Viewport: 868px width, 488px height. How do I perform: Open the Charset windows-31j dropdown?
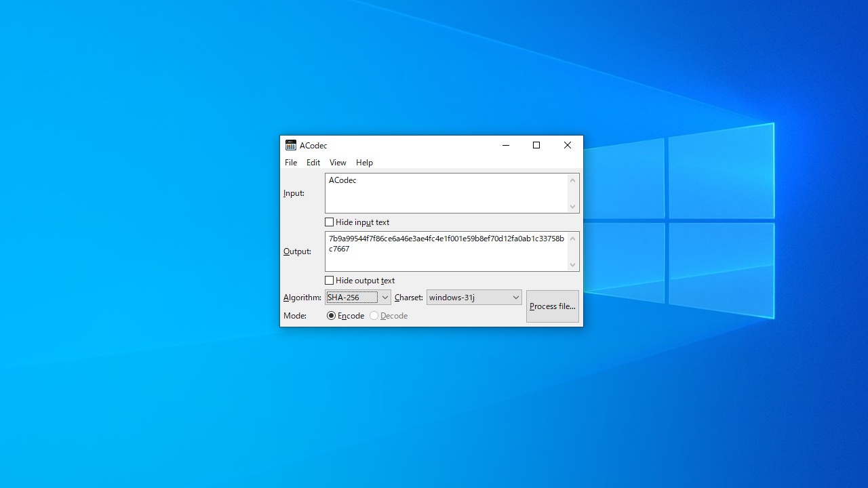(474, 298)
